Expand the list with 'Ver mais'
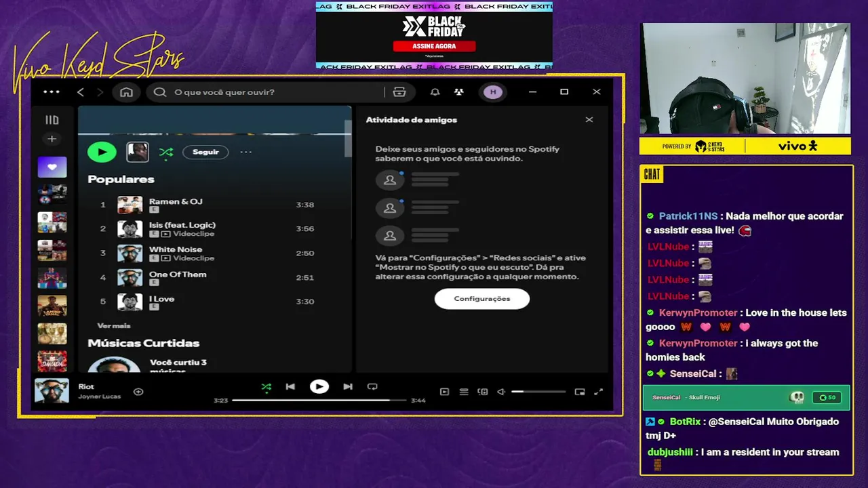This screenshot has width=868, height=488. point(114,326)
